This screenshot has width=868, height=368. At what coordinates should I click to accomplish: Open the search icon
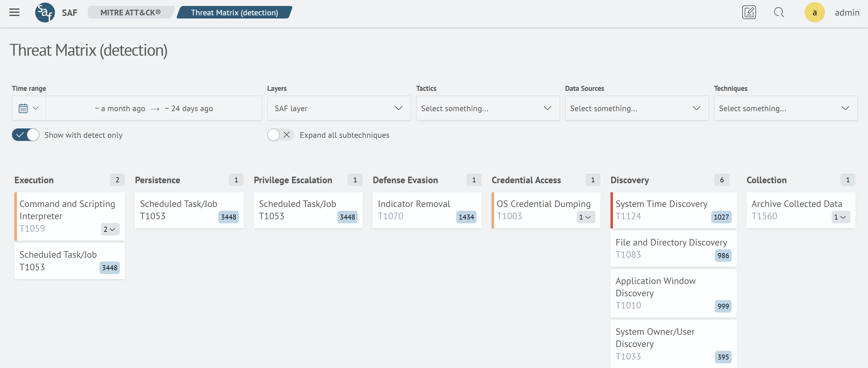[779, 12]
